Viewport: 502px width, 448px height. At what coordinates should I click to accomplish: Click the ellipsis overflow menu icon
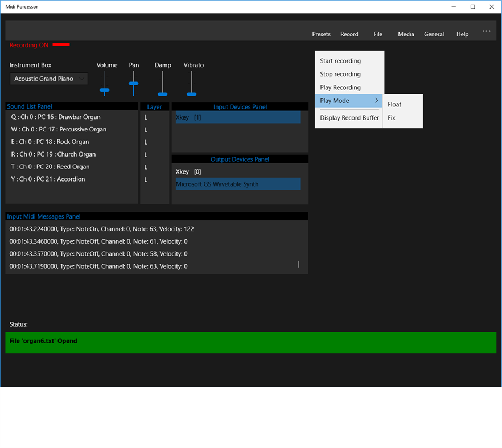[x=486, y=31]
